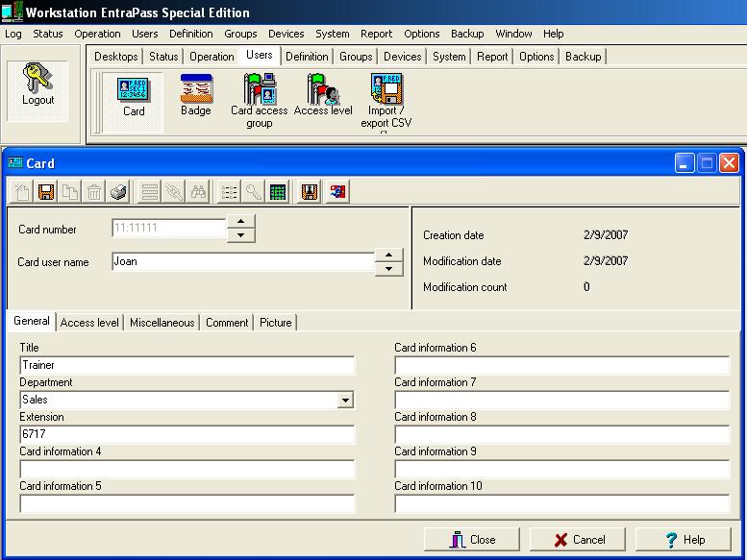Image resolution: width=747 pixels, height=560 pixels.
Task: Click the Extension field containing 6717
Action: pyautogui.click(x=187, y=434)
